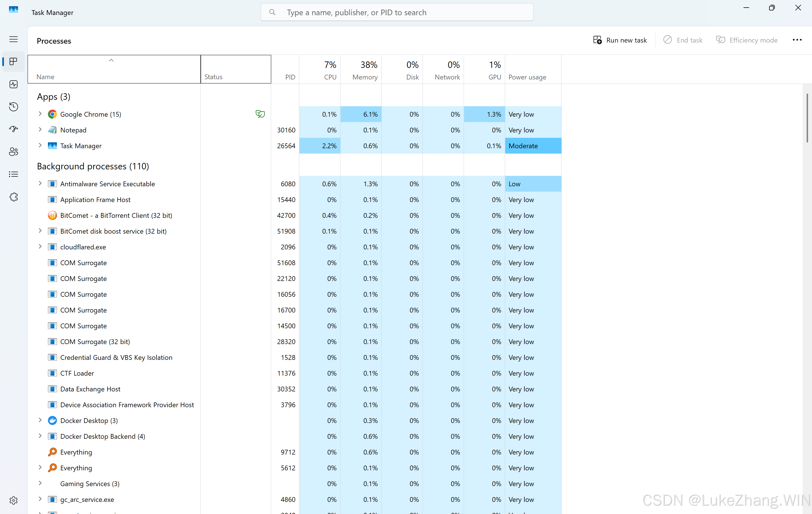The width and height of the screenshot is (812, 514).
Task: Expand Docker Desktop Backend group
Action: (40, 436)
